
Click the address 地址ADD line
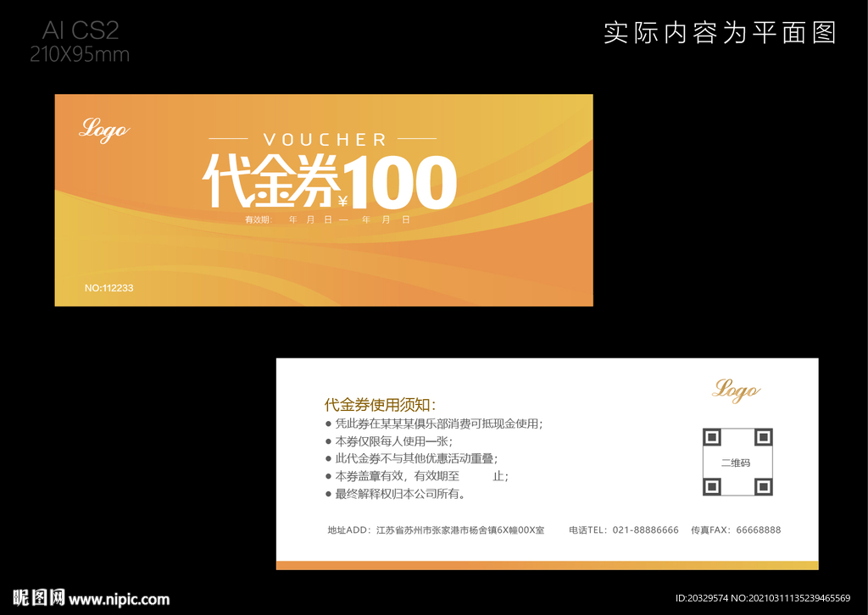click(x=436, y=529)
